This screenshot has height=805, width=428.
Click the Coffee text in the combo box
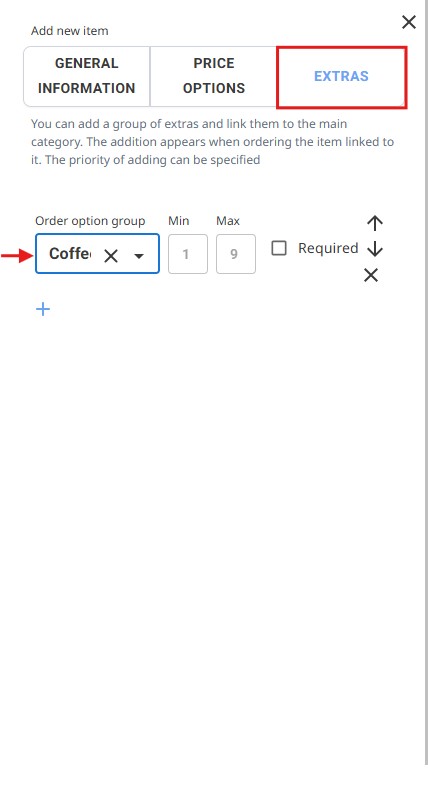pos(70,254)
